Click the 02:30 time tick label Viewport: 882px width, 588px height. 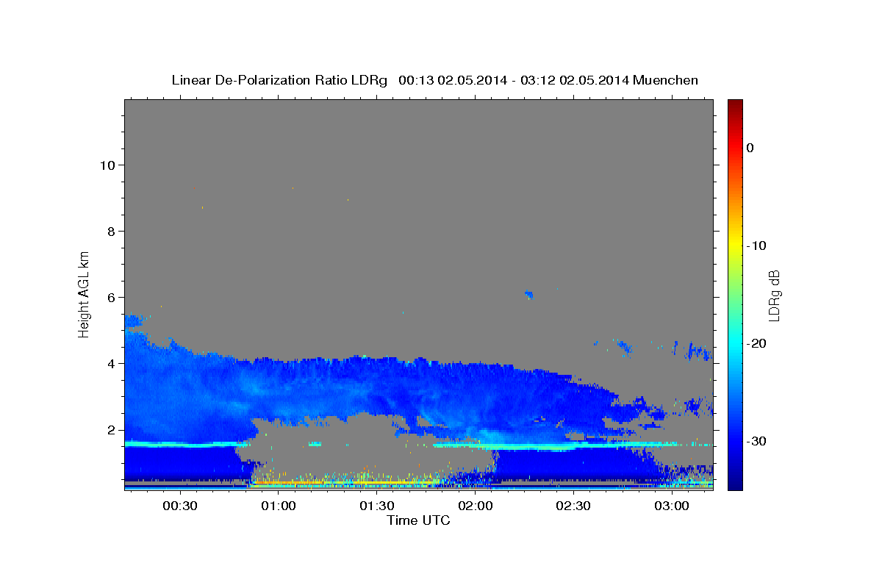click(x=573, y=506)
